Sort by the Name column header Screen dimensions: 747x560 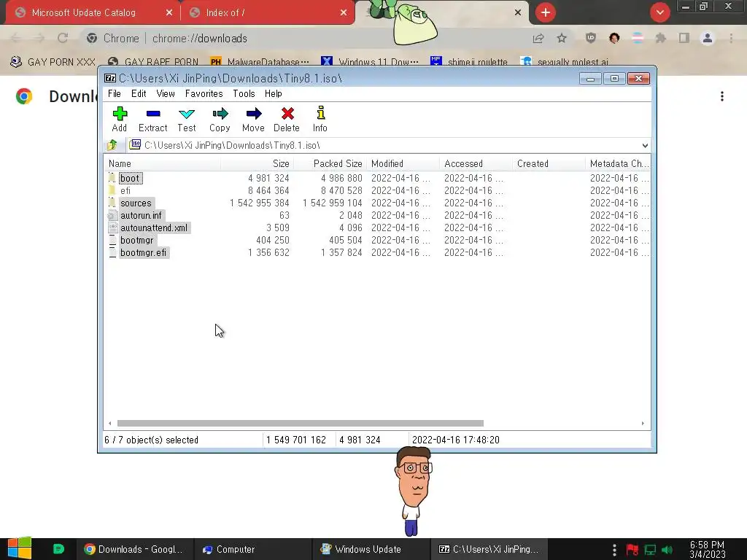[x=162, y=163]
